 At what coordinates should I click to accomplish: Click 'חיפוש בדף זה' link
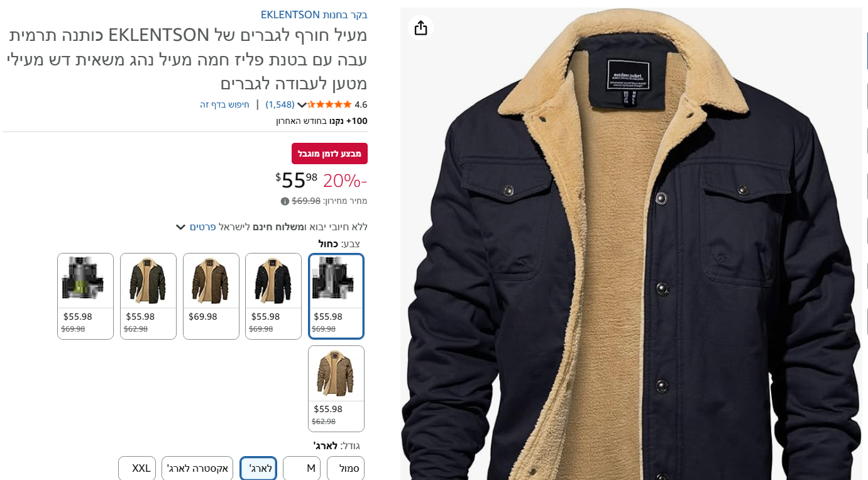224,104
